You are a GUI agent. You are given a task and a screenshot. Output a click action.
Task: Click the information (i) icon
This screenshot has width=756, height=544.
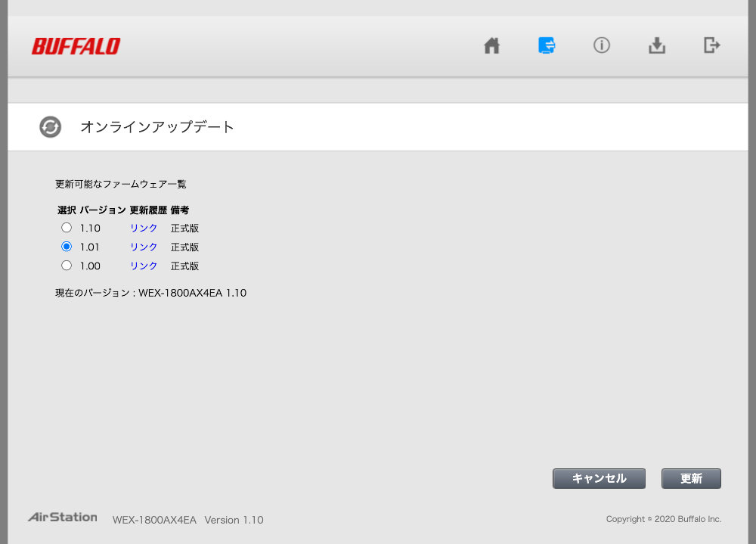coord(601,45)
